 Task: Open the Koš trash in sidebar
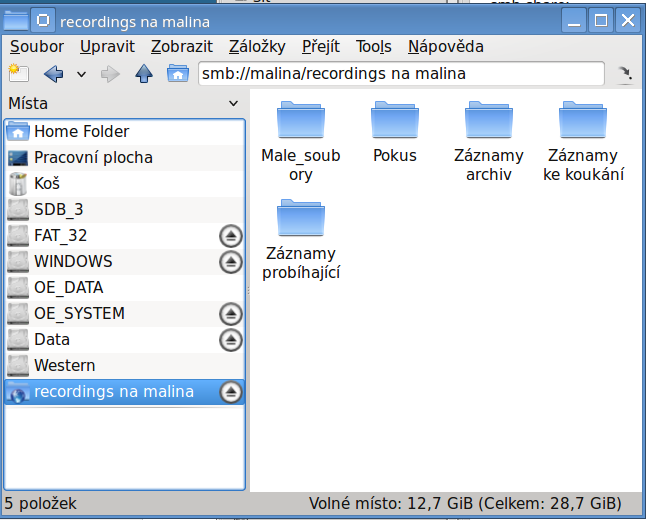click(125, 184)
